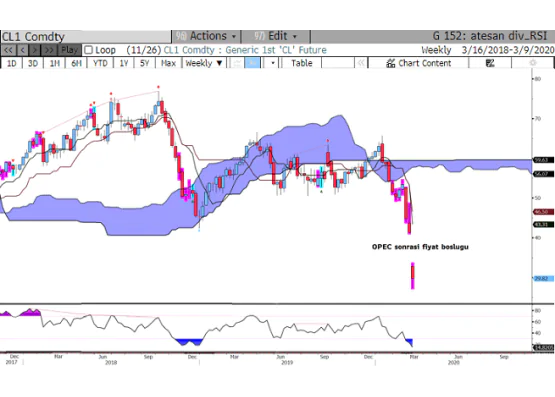Switch to the 1Y range tab
This screenshot has width=555, height=397.
point(124,63)
